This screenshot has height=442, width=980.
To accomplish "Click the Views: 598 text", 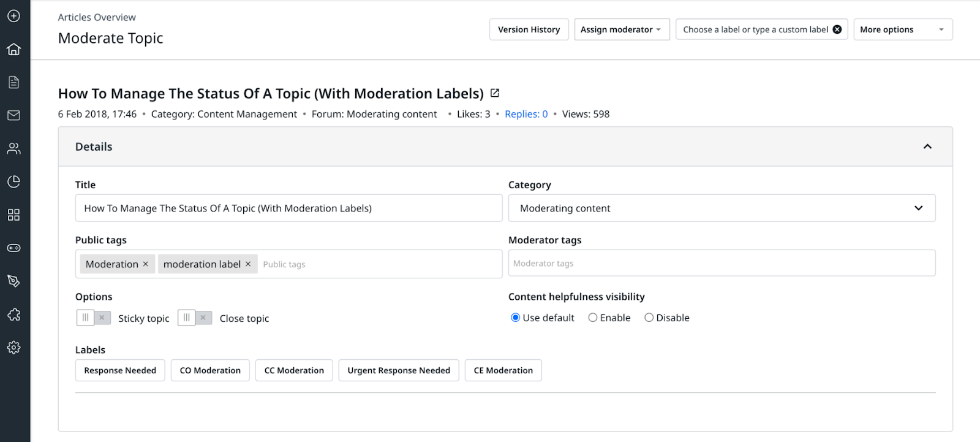I will [586, 114].
